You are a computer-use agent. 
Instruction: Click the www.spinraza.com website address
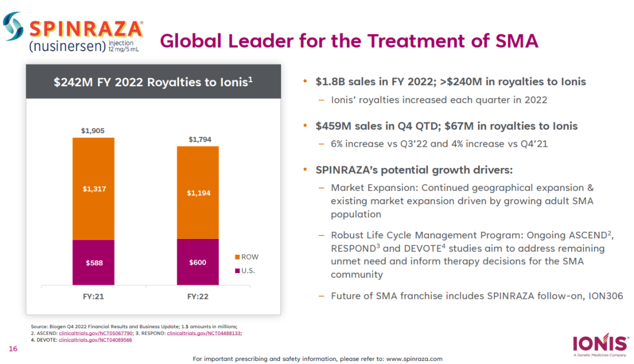[414, 358]
